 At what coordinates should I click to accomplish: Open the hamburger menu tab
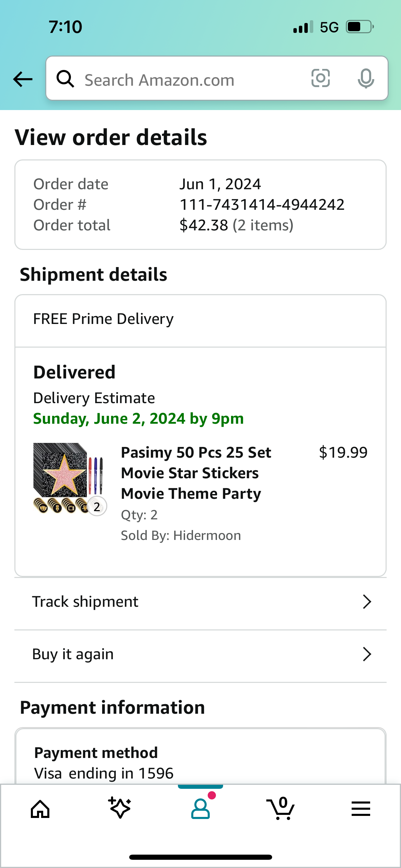tap(361, 809)
